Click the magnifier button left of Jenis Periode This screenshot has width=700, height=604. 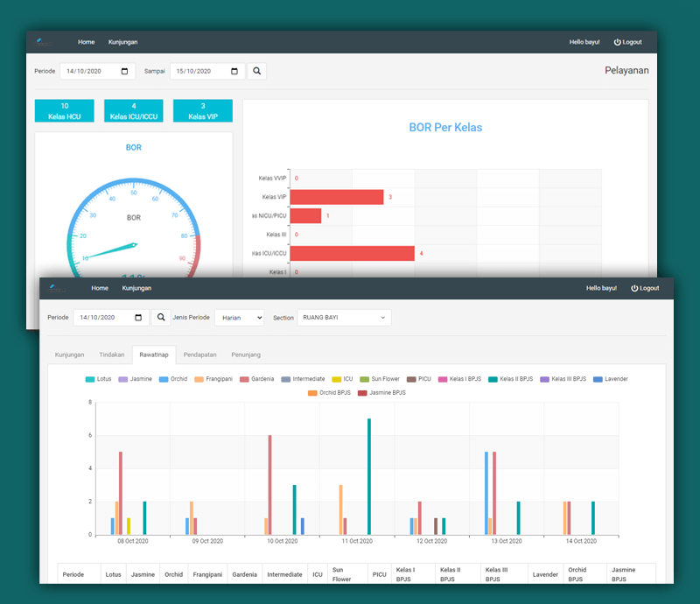(x=161, y=317)
